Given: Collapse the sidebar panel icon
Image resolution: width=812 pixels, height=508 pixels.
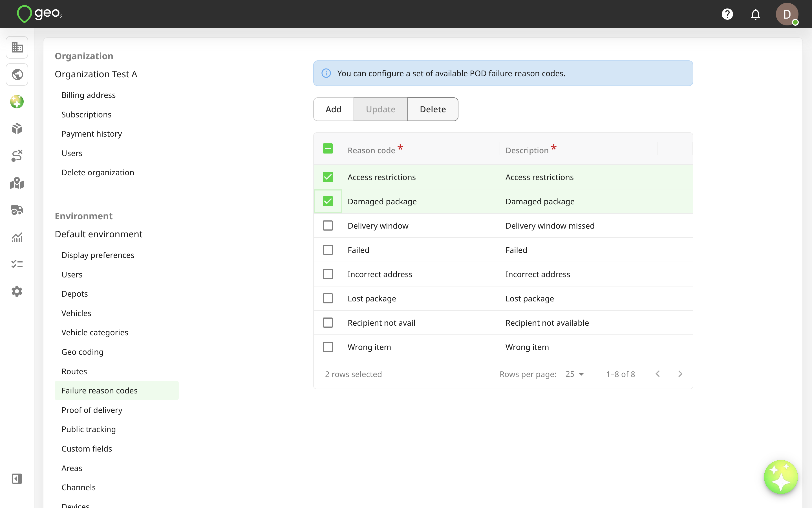Looking at the screenshot, I should (17, 478).
